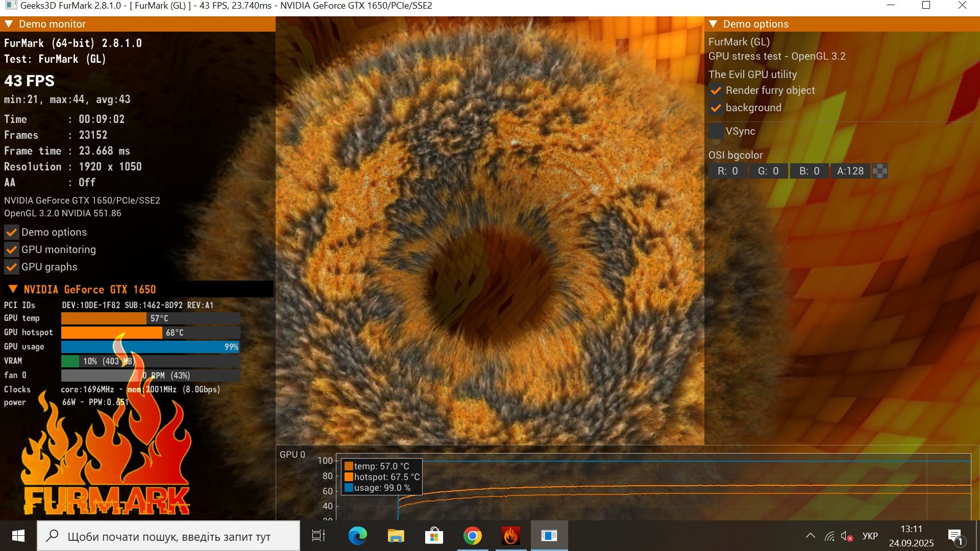This screenshot has height=551, width=980.
Task: Show hidden system tray icons
Action: coord(810,536)
